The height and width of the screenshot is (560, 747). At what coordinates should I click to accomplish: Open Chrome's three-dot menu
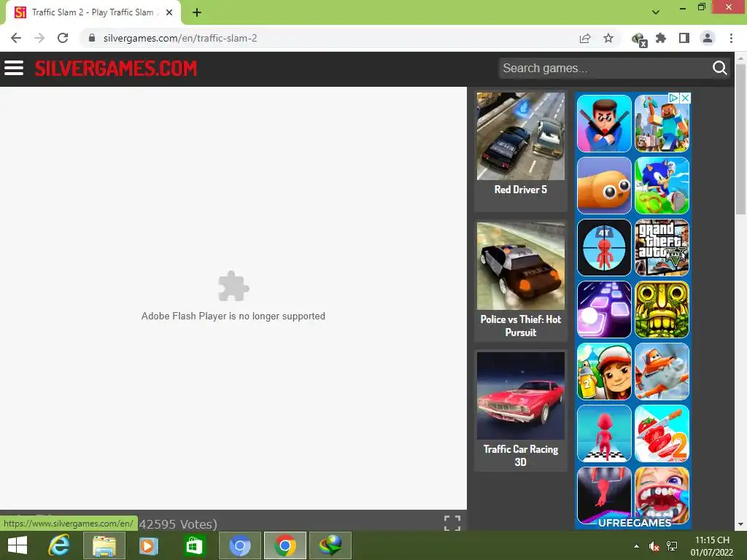[731, 38]
